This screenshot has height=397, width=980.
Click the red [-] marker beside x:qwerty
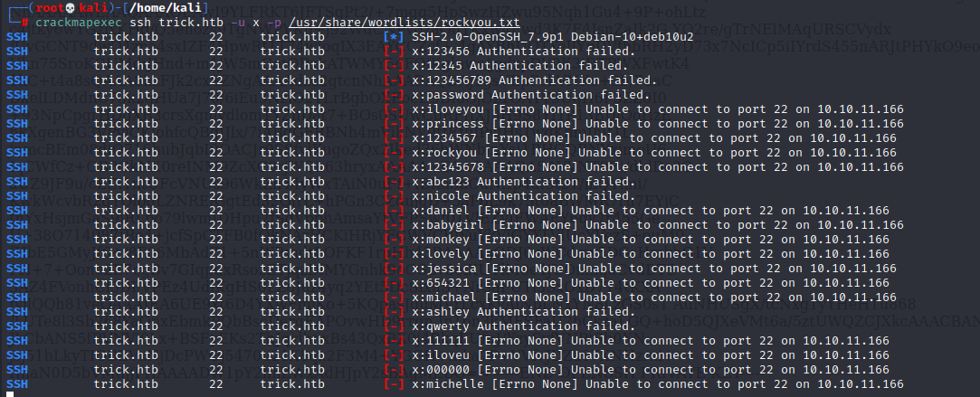tap(394, 326)
